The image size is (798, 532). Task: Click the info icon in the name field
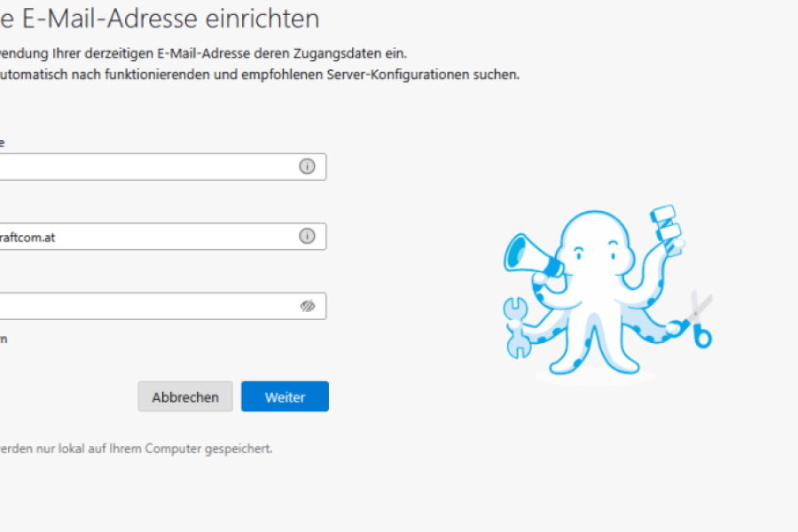[307, 167]
